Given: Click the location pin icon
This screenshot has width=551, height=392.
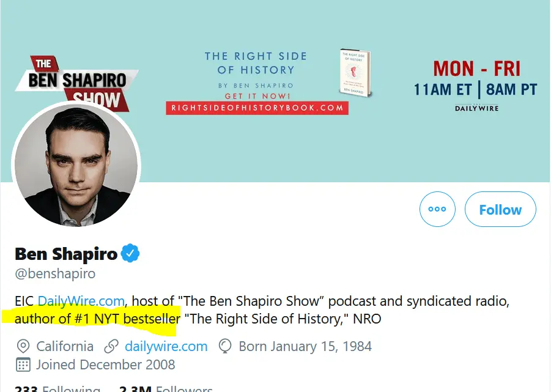Looking at the screenshot, I should 23,347.
